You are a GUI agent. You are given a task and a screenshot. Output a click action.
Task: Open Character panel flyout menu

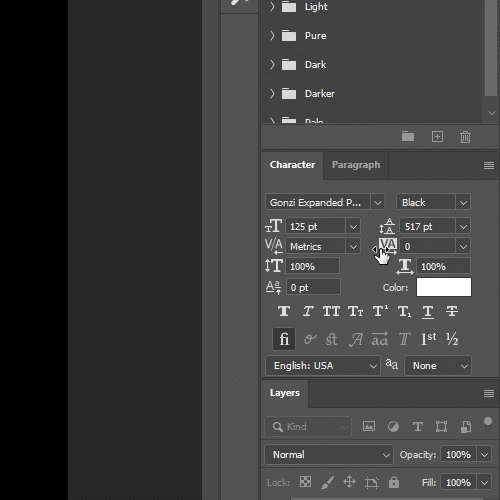[x=489, y=165]
